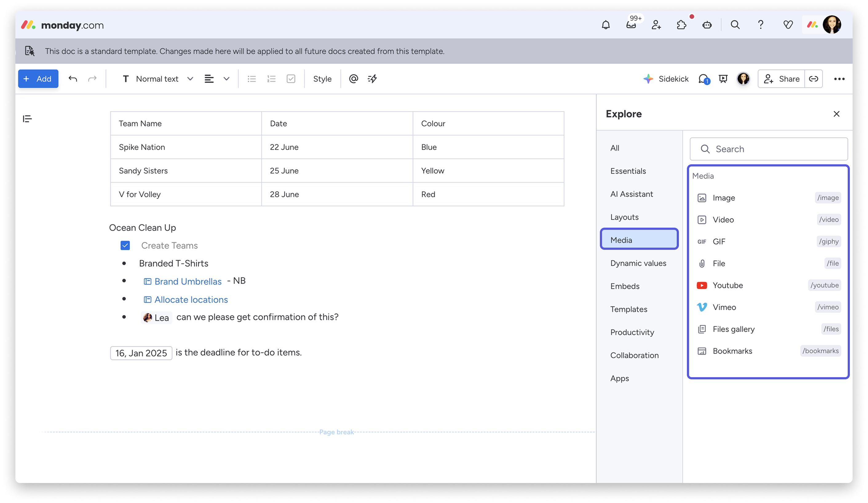Click the blue Add button
This screenshot has height=503, width=868.
tap(38, 79)
